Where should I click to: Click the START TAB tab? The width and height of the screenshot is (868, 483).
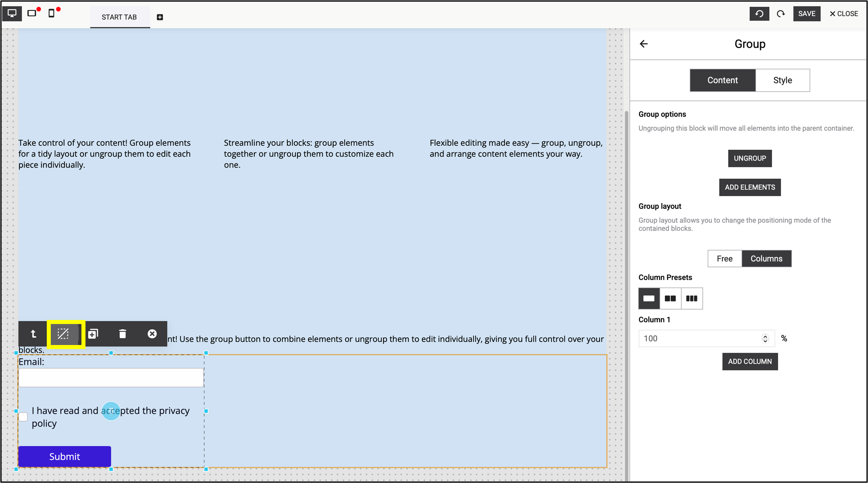(x=119, y=17)
